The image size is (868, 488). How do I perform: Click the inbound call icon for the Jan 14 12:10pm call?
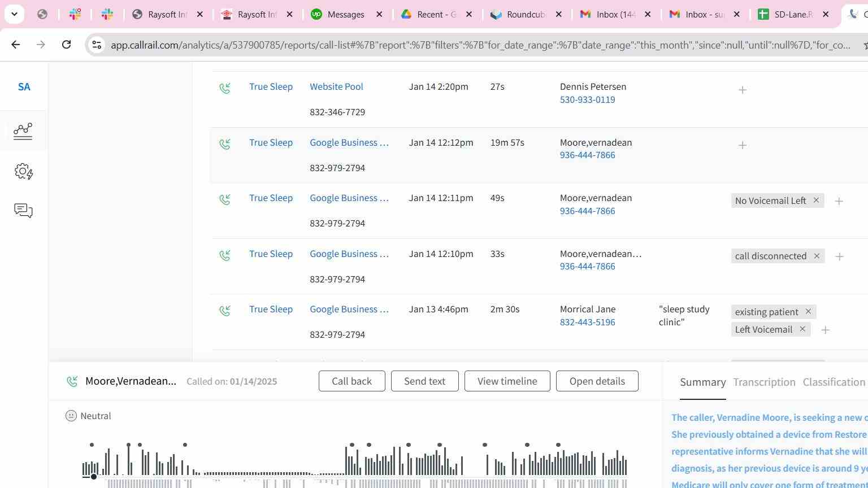pos(225,255)
